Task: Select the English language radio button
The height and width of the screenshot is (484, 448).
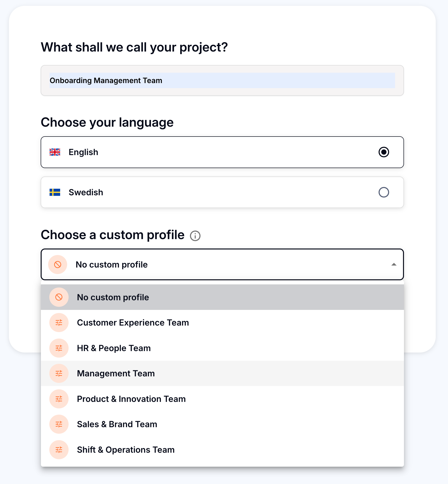Action: (384, 152)
